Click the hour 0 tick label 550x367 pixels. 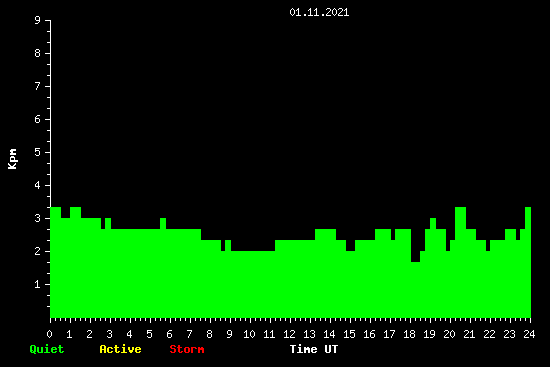(49, 334)
